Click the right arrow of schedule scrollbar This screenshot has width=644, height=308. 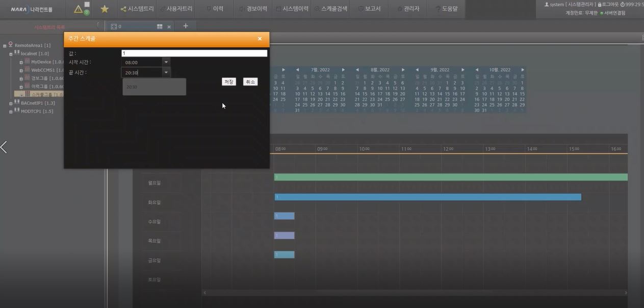pos(626,293)
